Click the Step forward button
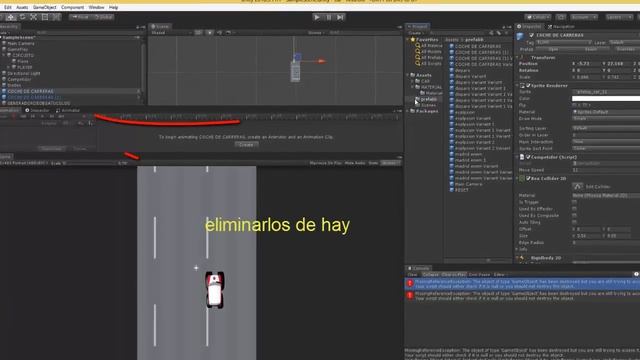The image size is (640, 360). [340, 17]
